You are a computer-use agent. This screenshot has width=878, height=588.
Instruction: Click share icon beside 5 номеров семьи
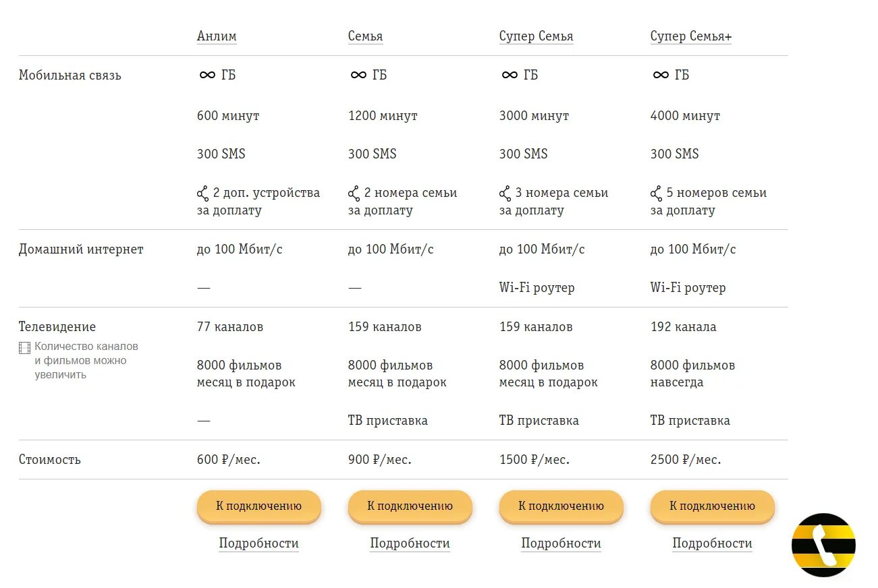pos(656,194)
